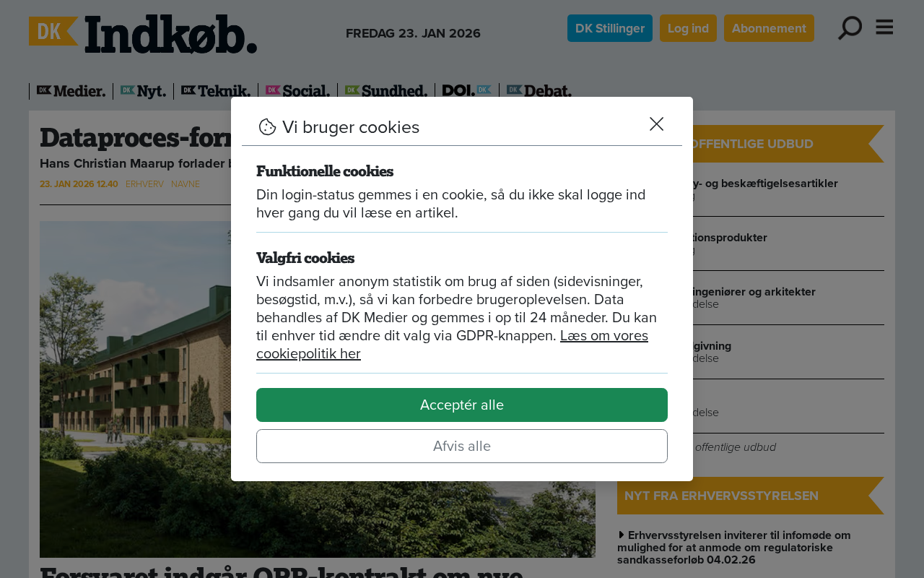
Task: Open the hamburger menu icon
Action: click(884, 27)
